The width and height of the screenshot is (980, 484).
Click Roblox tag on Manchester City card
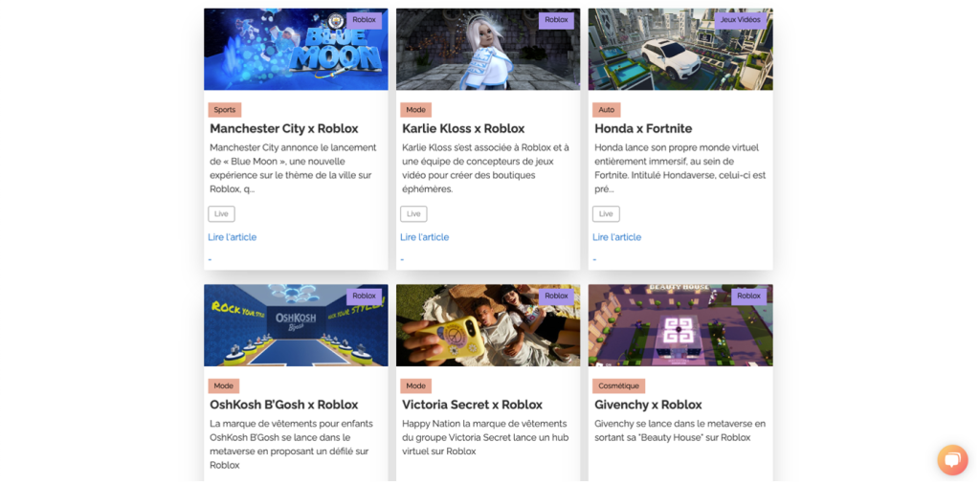[364, 20]
